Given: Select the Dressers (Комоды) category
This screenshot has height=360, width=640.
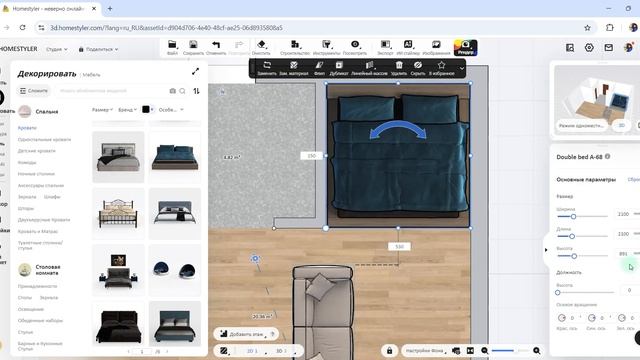Looking at the screenshot, I should point(27,162).
